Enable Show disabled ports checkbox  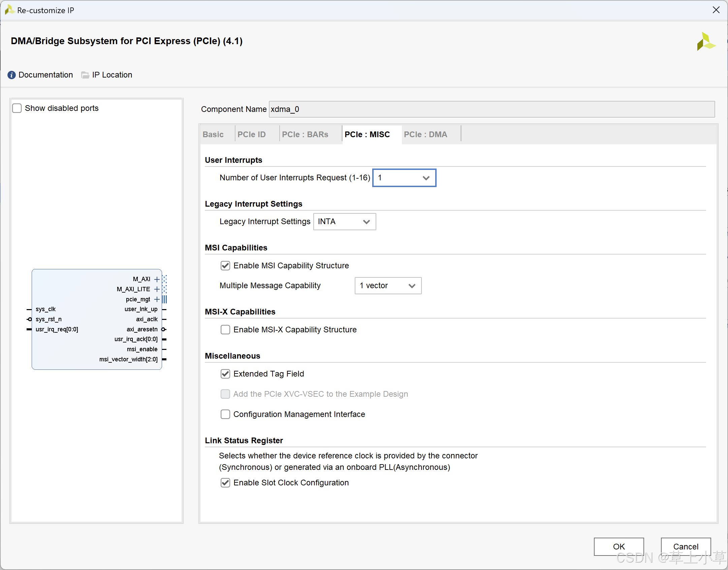click(17, 108)
